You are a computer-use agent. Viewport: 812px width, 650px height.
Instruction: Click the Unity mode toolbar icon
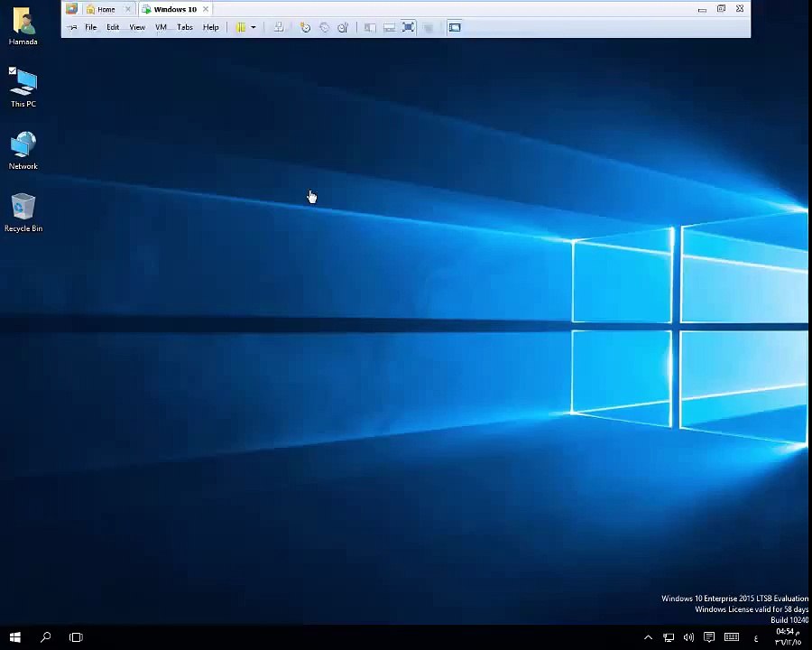pos(428,27)
